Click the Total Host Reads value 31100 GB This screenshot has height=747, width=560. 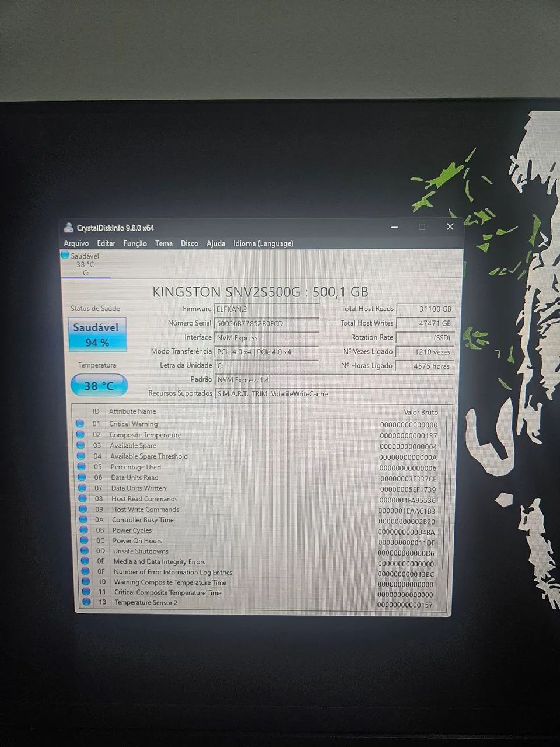(x=425, y=309)
